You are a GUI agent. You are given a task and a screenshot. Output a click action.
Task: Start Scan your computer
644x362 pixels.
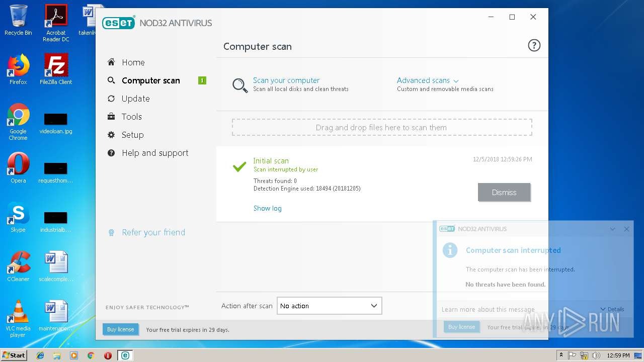pyautogui.click(x=286, y=80)
